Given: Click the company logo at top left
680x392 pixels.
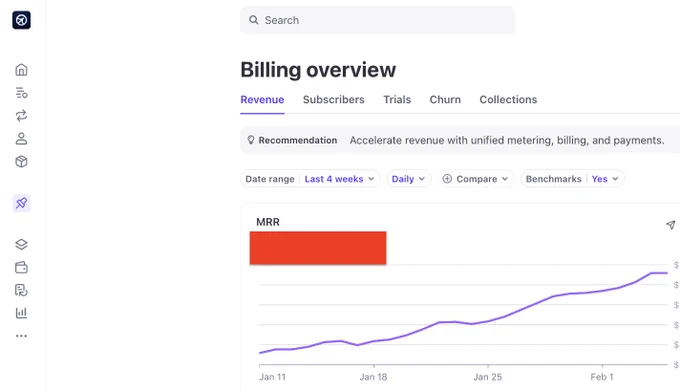Looking at the screenshot, I should 21,20.
